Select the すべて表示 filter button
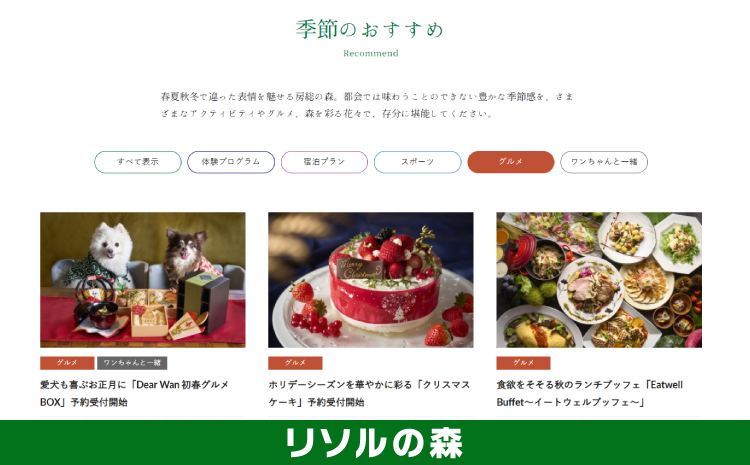750x465 pixels. tap(138, 162)
